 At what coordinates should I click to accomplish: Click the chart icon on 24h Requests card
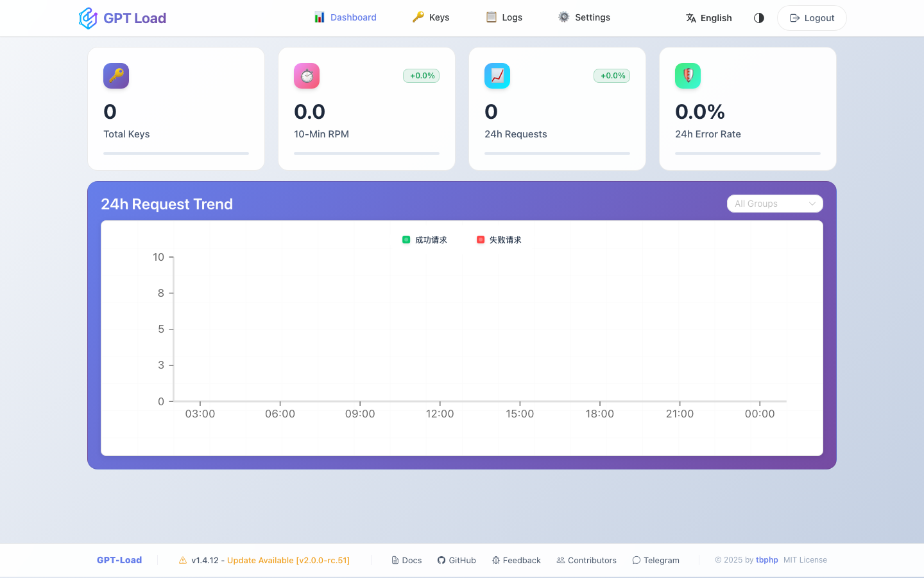[x=497, y=76]
